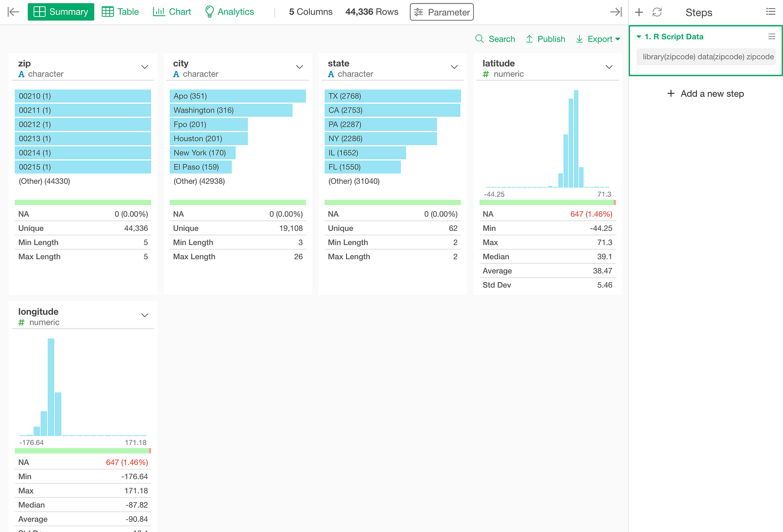The image size is (783, 532).
Task: Click latitude Median value 39.1
Action: pos(604,257)
